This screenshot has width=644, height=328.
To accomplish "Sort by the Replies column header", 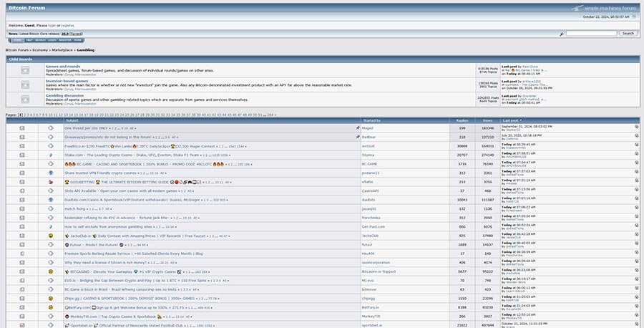I will point(462,120).
